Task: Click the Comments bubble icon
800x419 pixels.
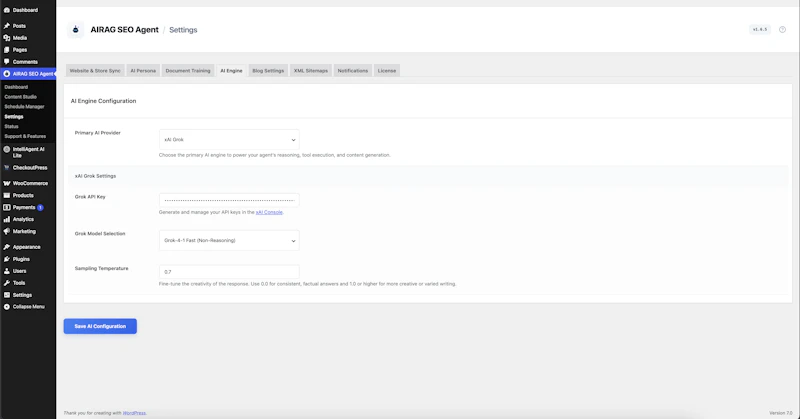Action: tap(7, 61)
